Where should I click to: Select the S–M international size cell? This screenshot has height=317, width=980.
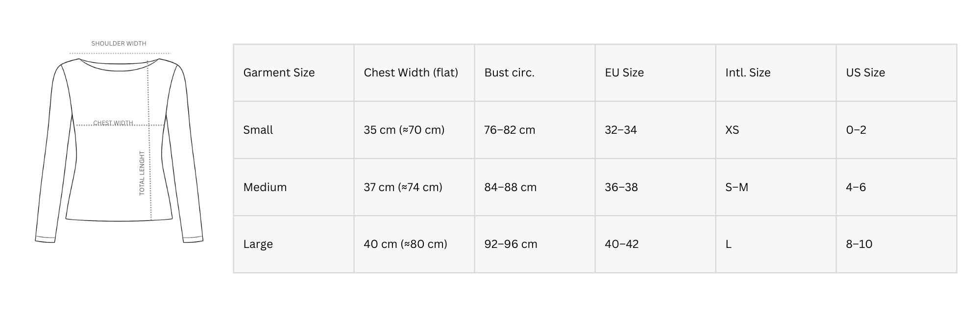click(x=736, y=187)
